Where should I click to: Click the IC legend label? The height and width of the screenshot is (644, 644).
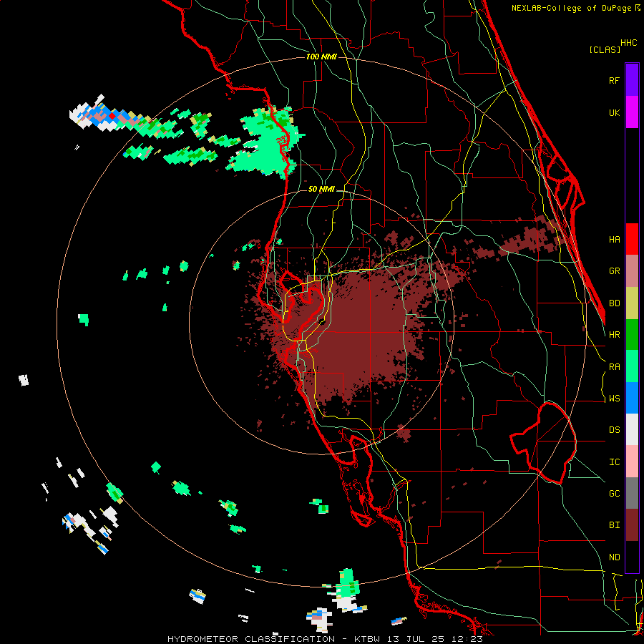tap(615, 462)
